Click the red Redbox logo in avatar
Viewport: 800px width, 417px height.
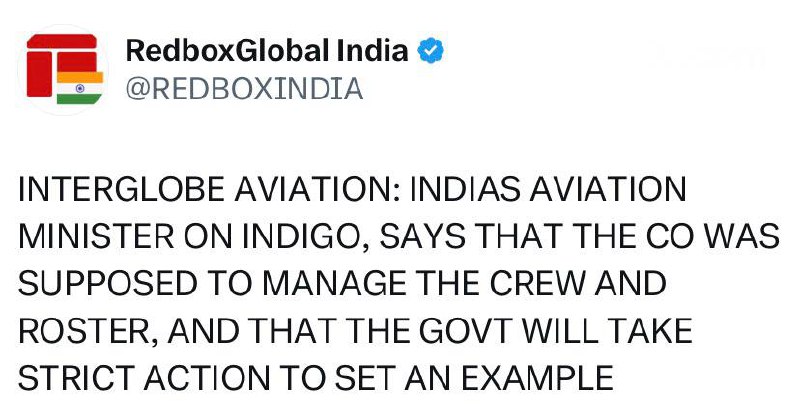tap(55, 60)
